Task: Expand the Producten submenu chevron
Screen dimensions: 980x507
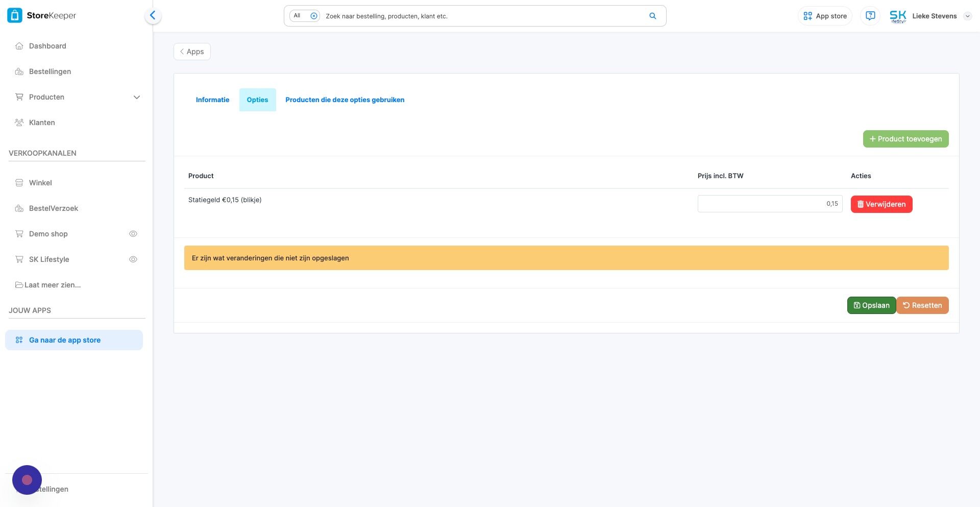Action: [136, 97]
